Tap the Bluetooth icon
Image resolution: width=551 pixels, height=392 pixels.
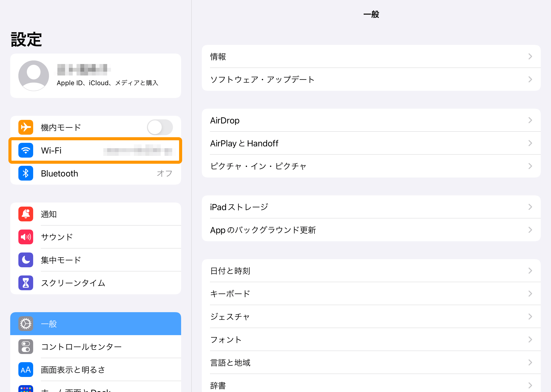[26, 173]
